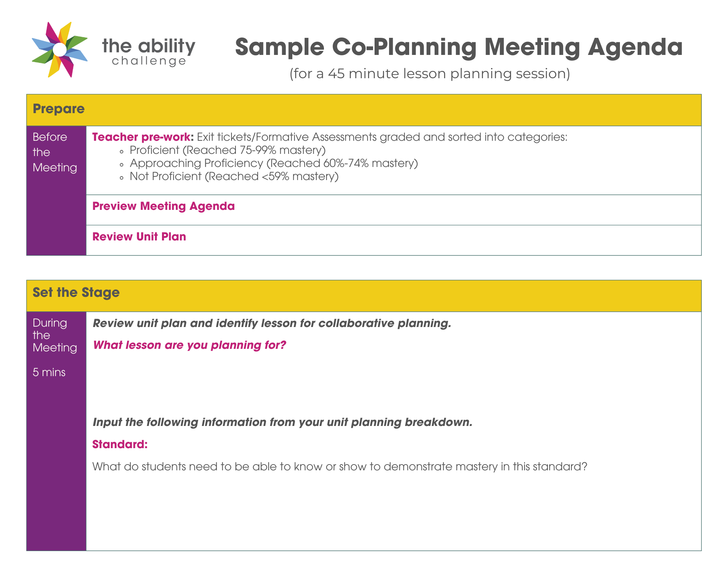Click "Input the following information" instruction line

coord(282,422)
